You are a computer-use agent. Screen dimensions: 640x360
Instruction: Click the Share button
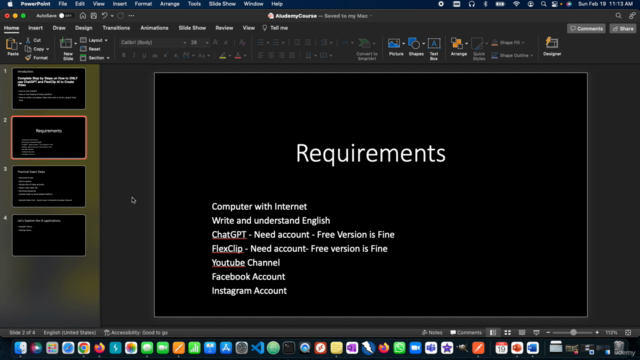coord(623,29)
